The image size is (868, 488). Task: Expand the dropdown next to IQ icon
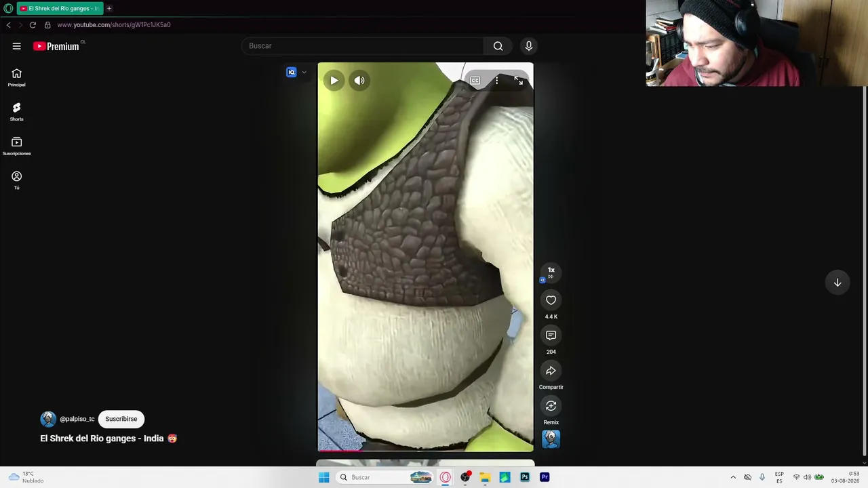[304, 73]
